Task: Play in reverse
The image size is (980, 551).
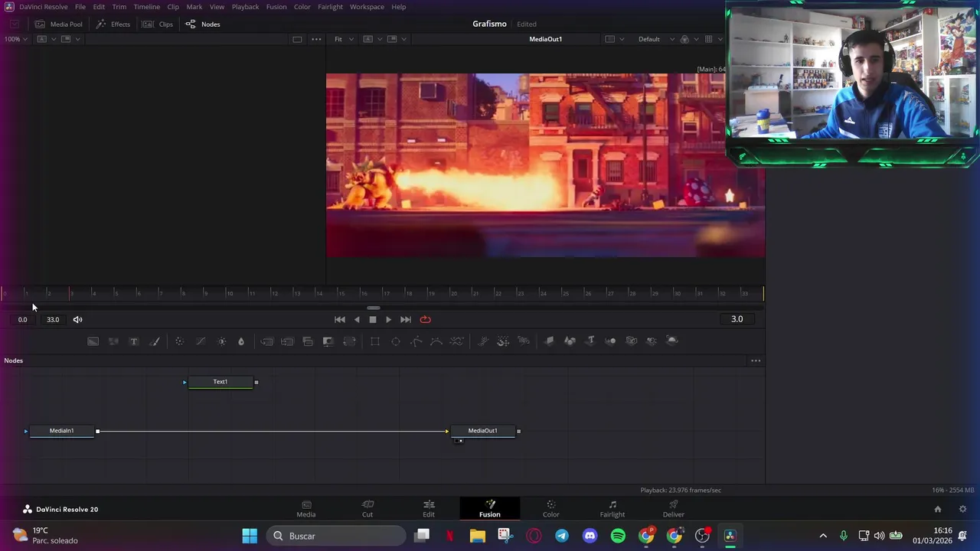Action: 357,320
